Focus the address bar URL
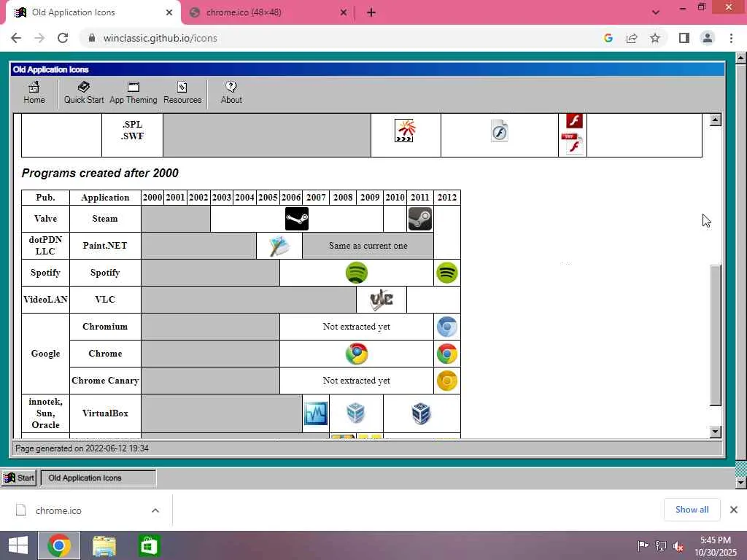 [160, 38]
